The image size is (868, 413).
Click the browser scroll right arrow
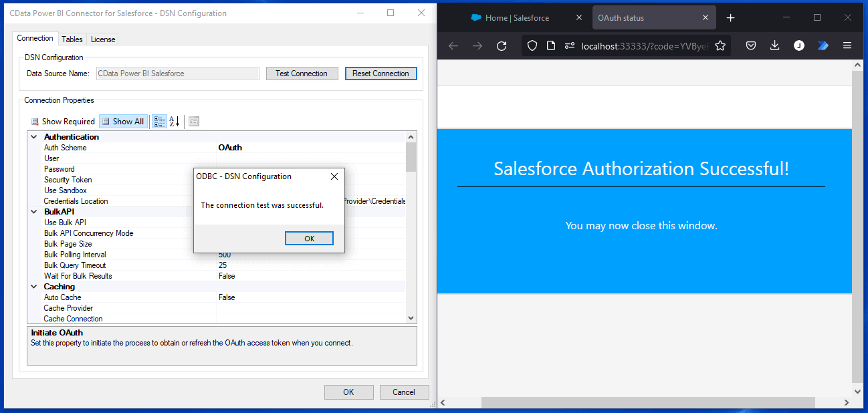point(846,402)
